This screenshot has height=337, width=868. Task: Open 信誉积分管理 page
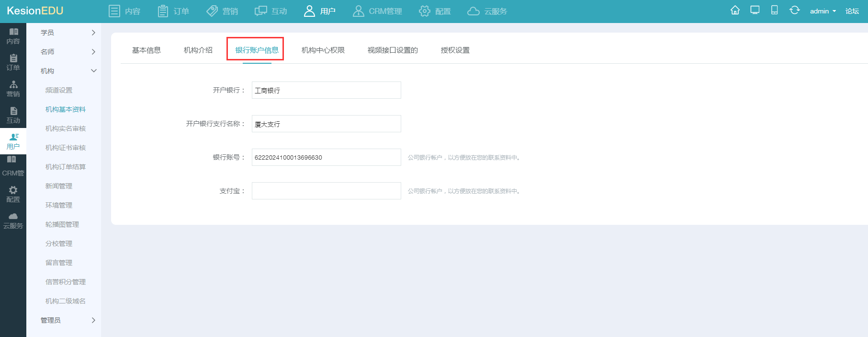pos(66,282)
